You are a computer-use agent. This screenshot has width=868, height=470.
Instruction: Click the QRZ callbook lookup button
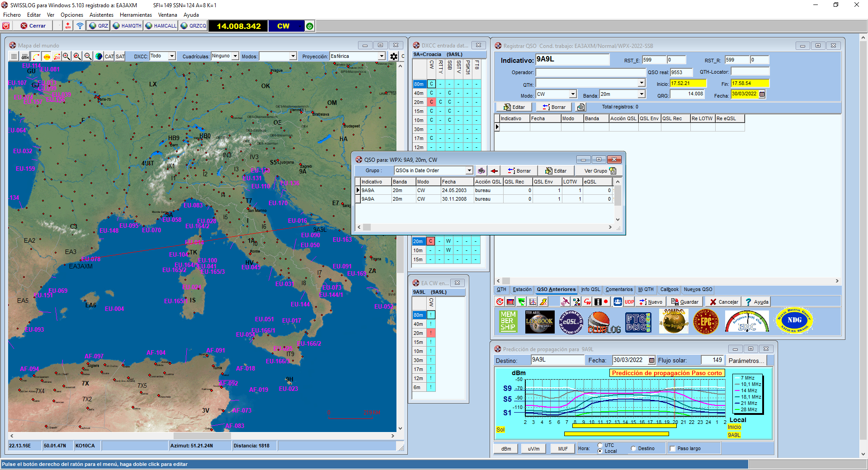coord(99,26)
